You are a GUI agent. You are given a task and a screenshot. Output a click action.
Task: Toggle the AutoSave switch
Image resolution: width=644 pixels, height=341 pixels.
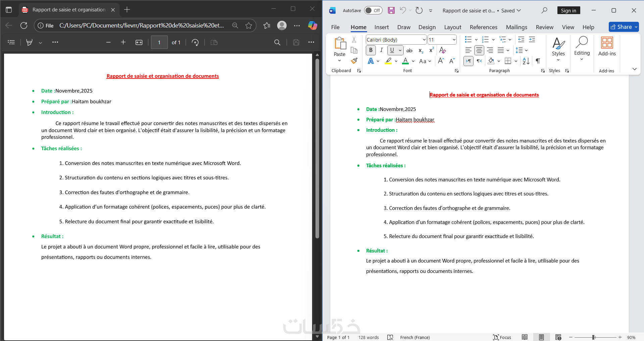coord(373,10)
